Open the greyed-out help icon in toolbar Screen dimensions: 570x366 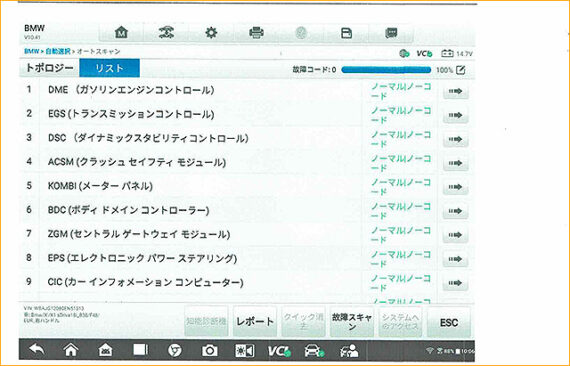[301, 33]
